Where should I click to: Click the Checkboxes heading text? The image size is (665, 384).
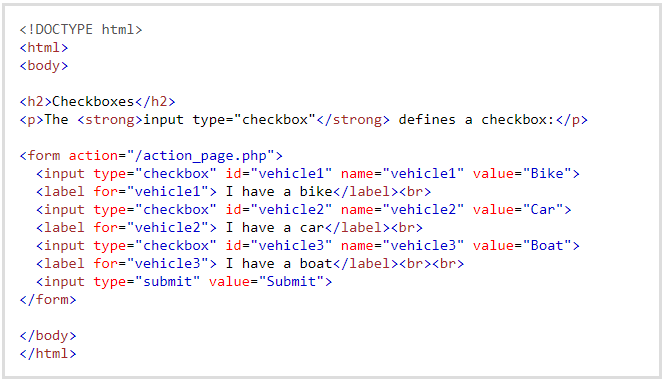coord(93,101)
